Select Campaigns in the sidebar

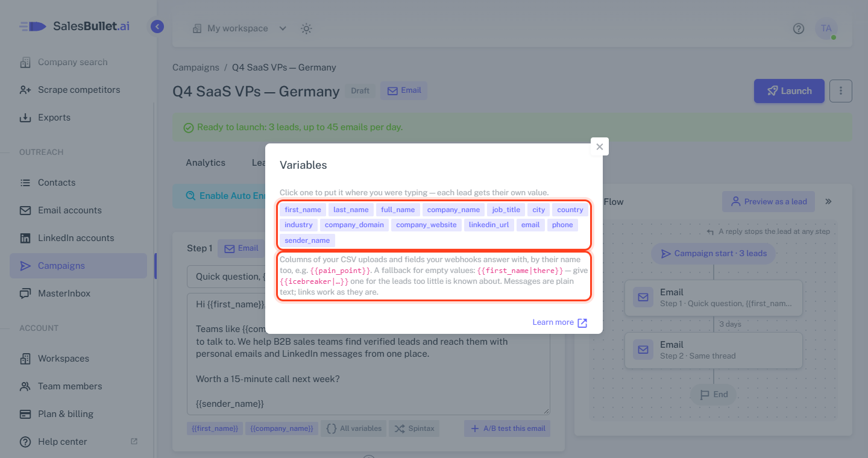(x=78, y=266)
